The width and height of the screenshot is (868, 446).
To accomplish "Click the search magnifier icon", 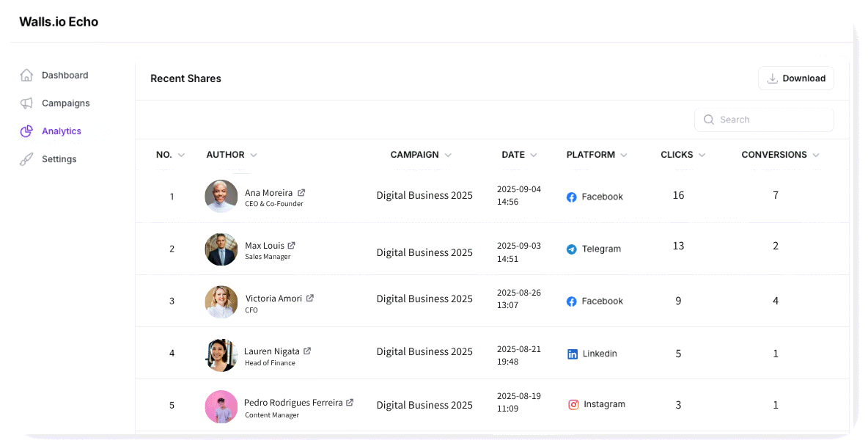I will coord(709,120).
